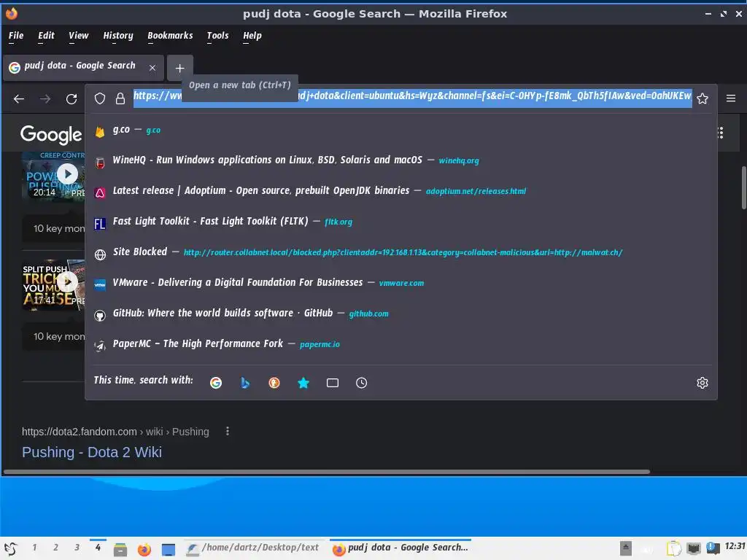Search open Tabs icon
747x560 pixels.
tap(333, 383)
